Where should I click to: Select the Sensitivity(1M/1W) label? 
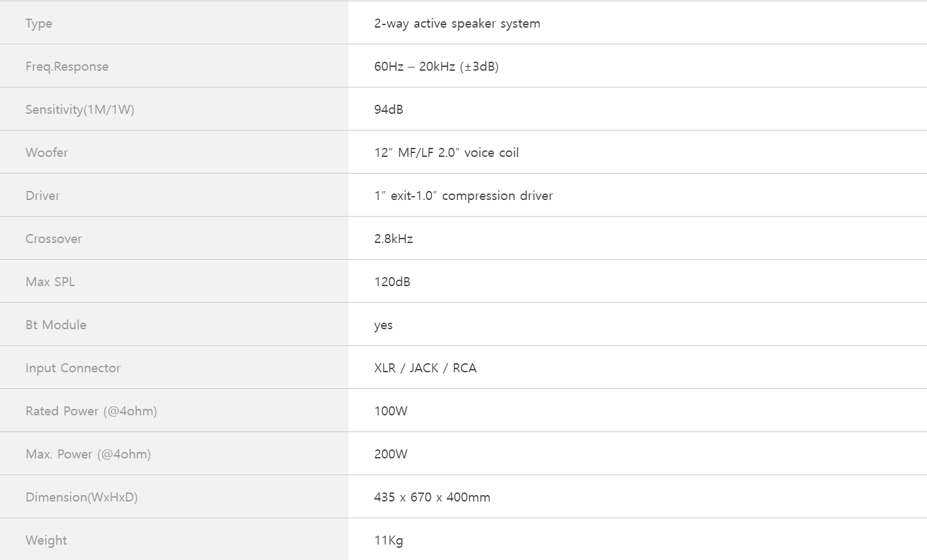click(x=80, y=109)
